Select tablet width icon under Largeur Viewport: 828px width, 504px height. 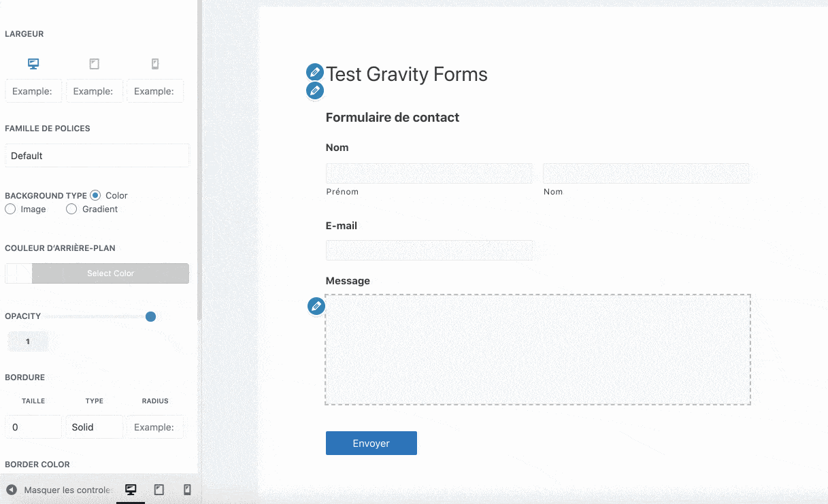[95, 64]
